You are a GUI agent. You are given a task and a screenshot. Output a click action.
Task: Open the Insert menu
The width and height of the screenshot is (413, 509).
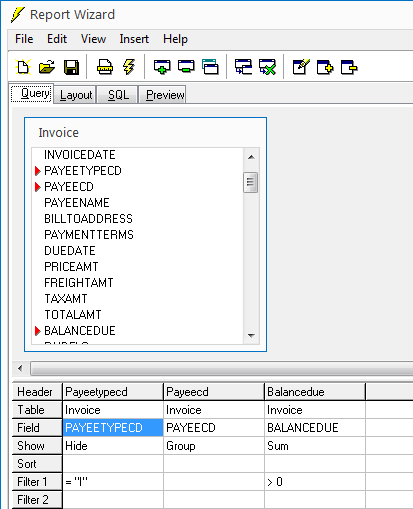tap(134, 39)
